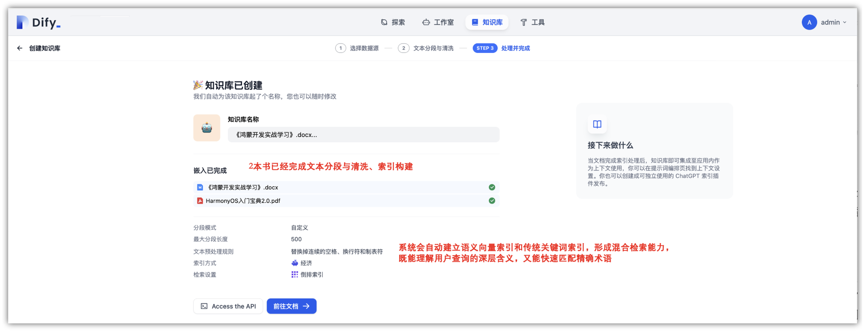Select the 《鸿蒙开发实战学习》.docx row
This screenshot has height=333, width=868.
coord(346,188)
